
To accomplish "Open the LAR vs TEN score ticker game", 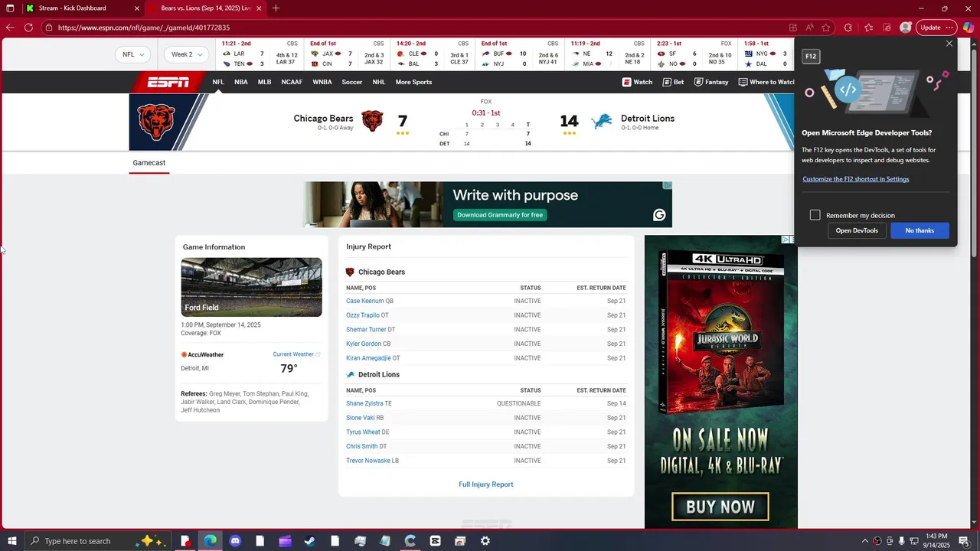I will (x=259, y=54).
